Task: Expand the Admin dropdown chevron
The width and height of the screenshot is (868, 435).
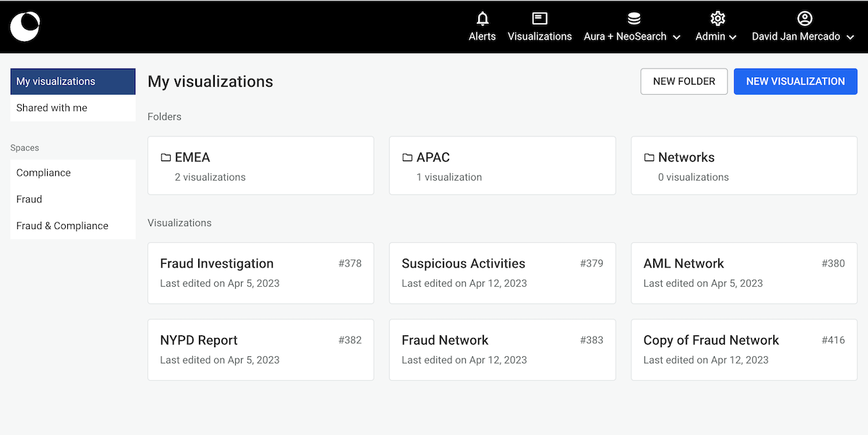Action: click(x=733, y=37)
